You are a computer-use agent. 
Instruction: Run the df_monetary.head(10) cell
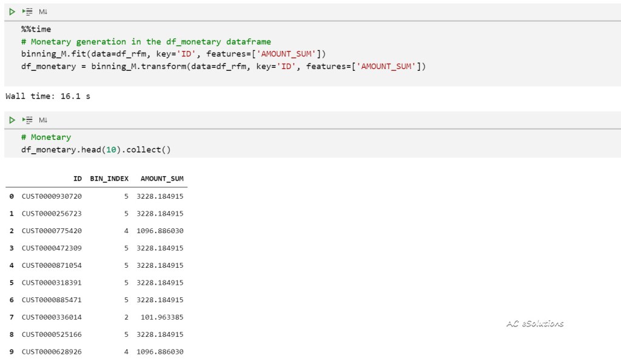[x=12, y=120]
